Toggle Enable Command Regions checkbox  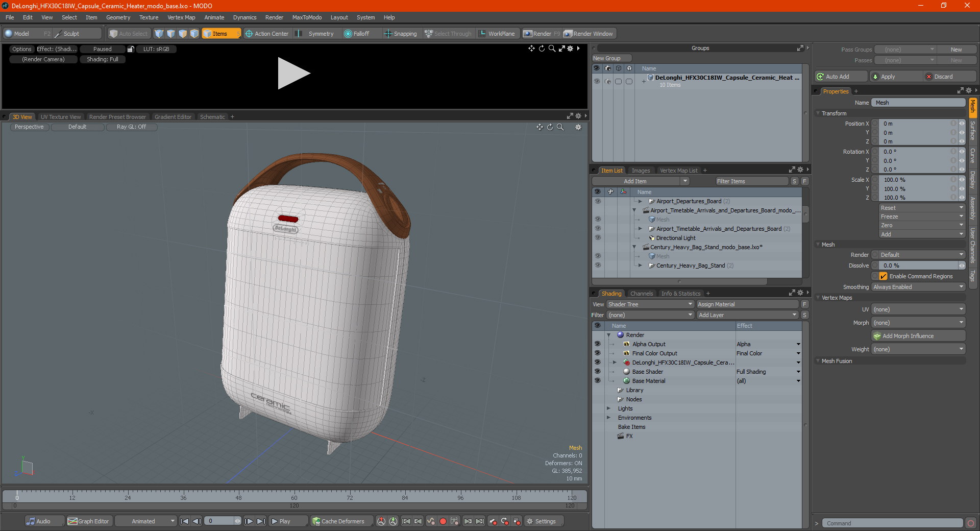click(x=884, y=276)
